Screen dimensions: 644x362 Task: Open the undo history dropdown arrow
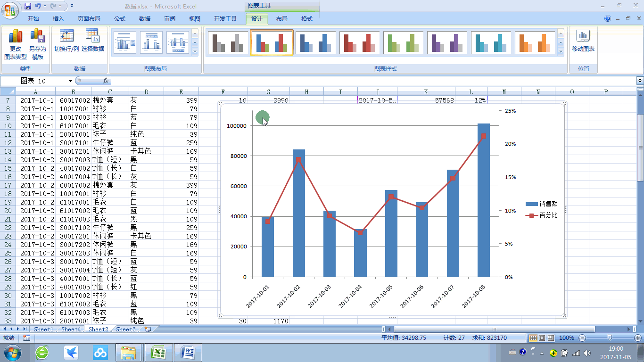click(45, 6)
